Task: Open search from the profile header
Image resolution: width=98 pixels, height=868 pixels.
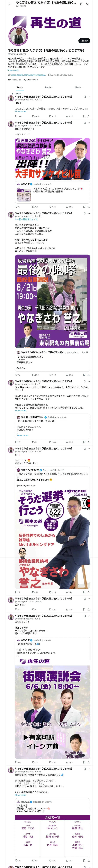Action: (87, 4)
